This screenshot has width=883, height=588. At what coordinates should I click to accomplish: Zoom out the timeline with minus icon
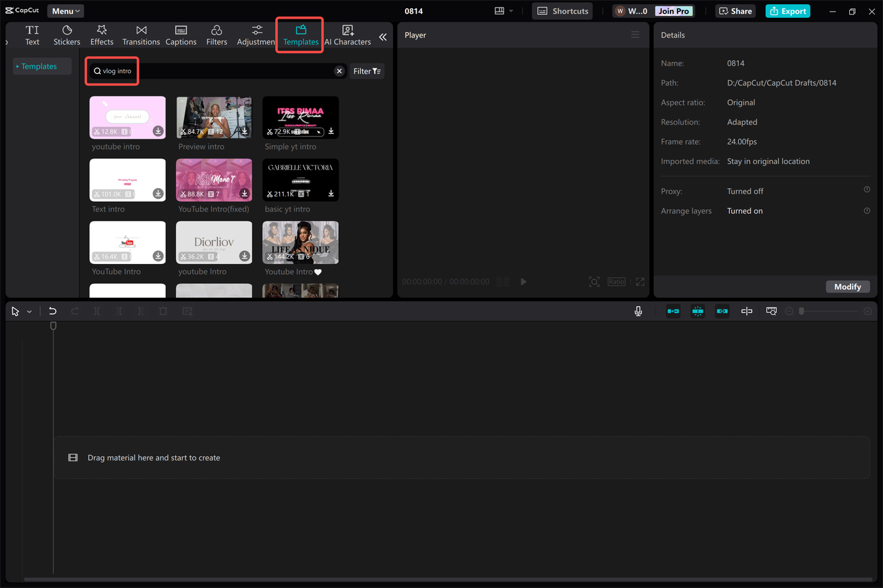790,312
